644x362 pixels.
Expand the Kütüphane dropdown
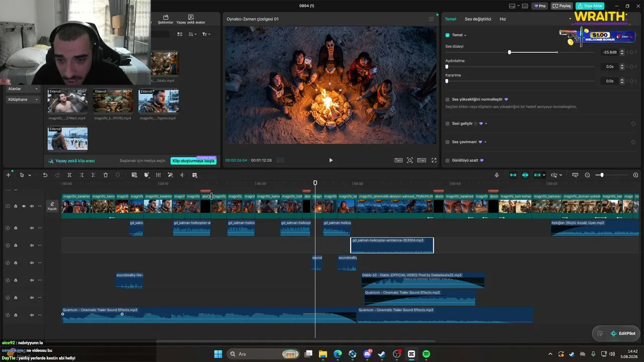[x=23, y=100]
